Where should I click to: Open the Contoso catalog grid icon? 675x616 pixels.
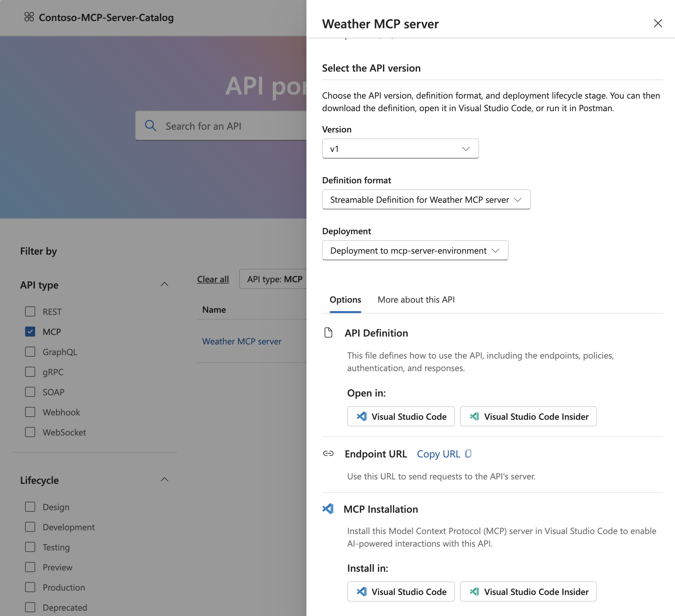tap(29, 17)
